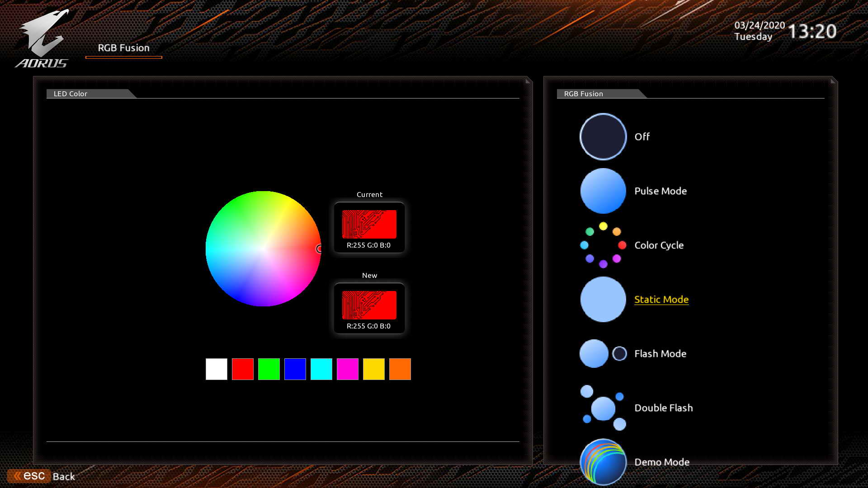Viewport: 868px width, 488px height.
Task: Select the cyan color swatch
Action: pyautogui.click(x=321, y=369)
